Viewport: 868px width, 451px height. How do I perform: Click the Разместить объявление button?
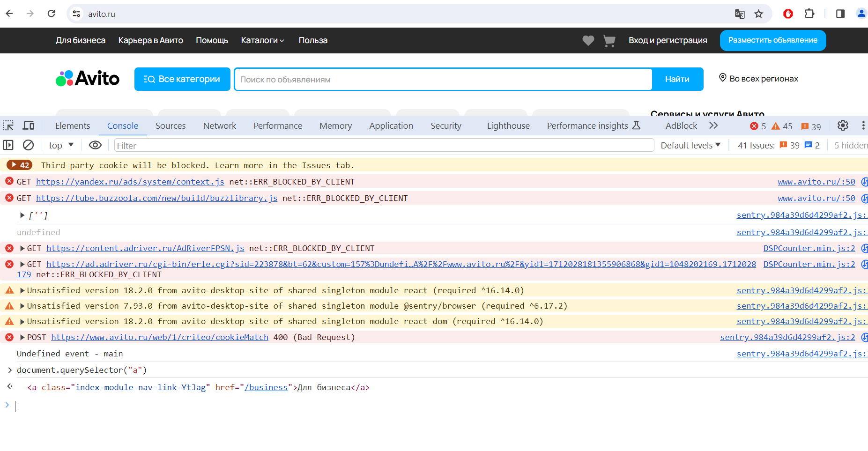click(773, 40)
